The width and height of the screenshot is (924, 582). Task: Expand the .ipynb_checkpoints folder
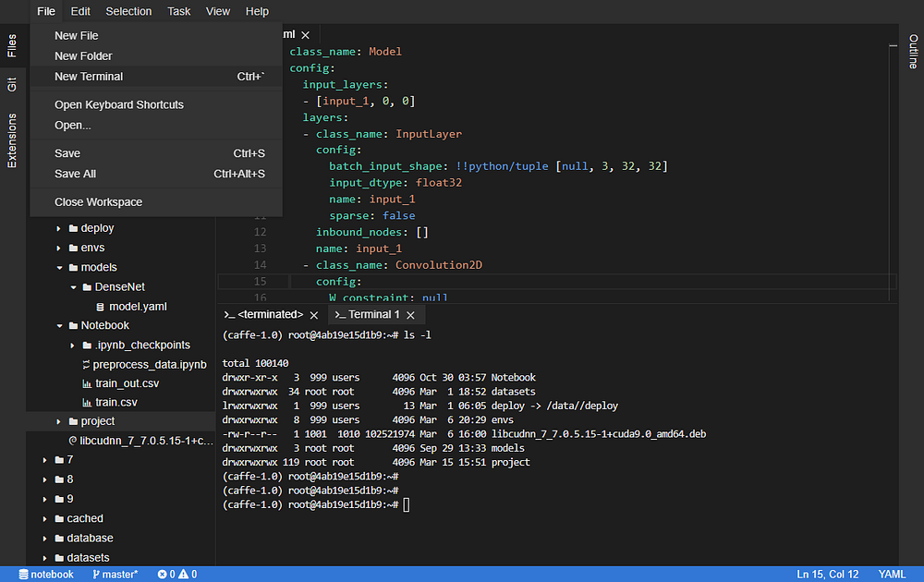coord(74,346)
